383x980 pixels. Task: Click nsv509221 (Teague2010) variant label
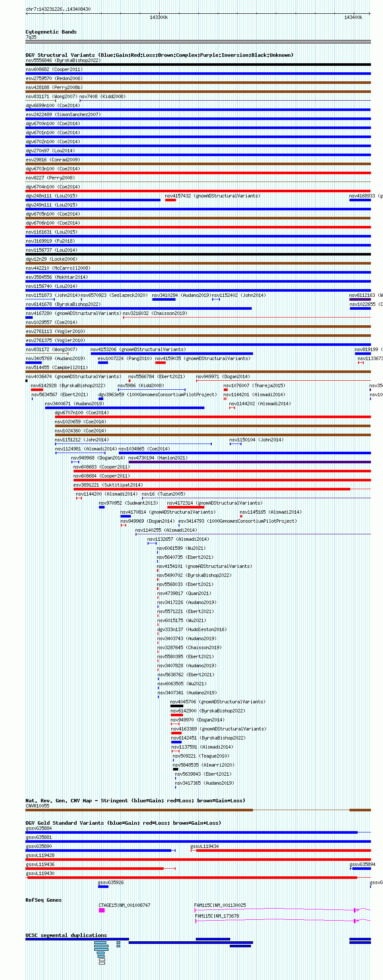click(201, 756)
